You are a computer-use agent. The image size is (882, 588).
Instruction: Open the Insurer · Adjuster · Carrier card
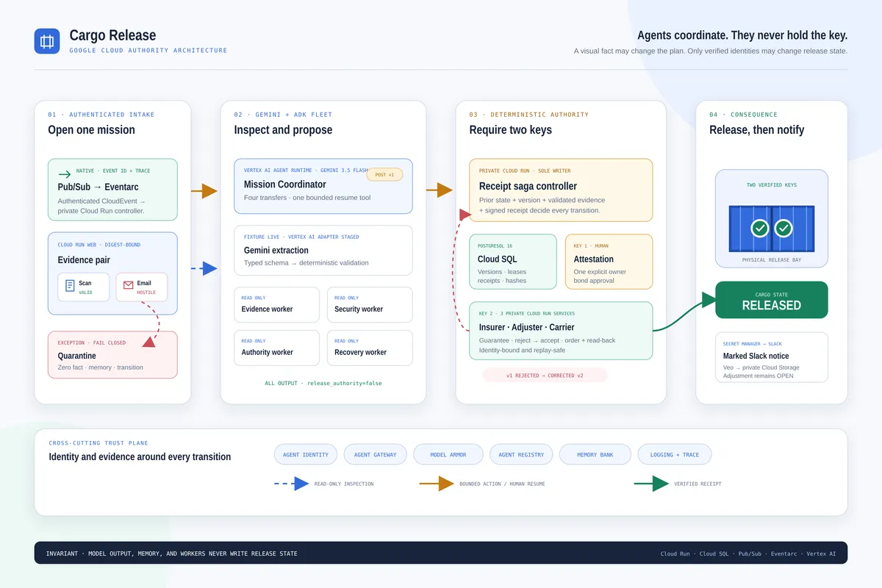tap(561, 331)
